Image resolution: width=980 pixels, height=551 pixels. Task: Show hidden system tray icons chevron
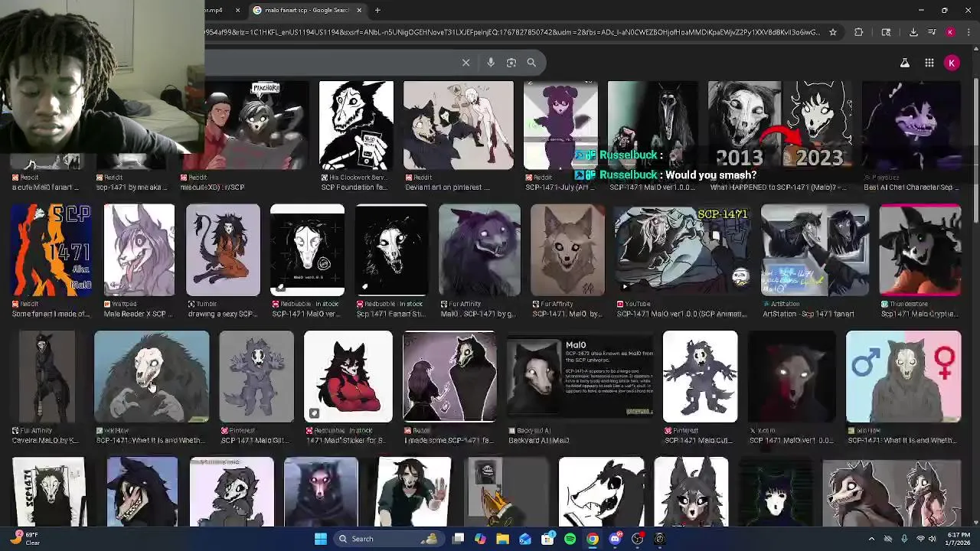[x=871, y=539]
